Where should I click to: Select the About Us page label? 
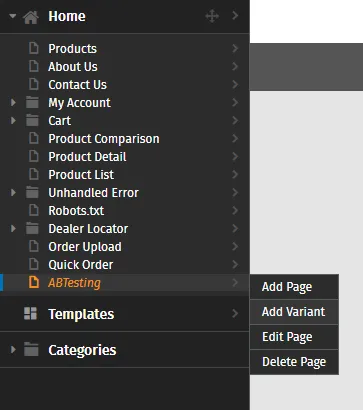(73, 67)
